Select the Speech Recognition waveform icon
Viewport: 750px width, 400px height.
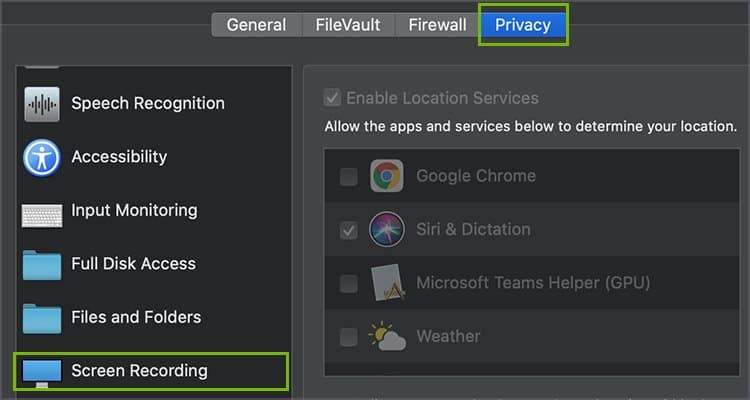coord(42,104)
